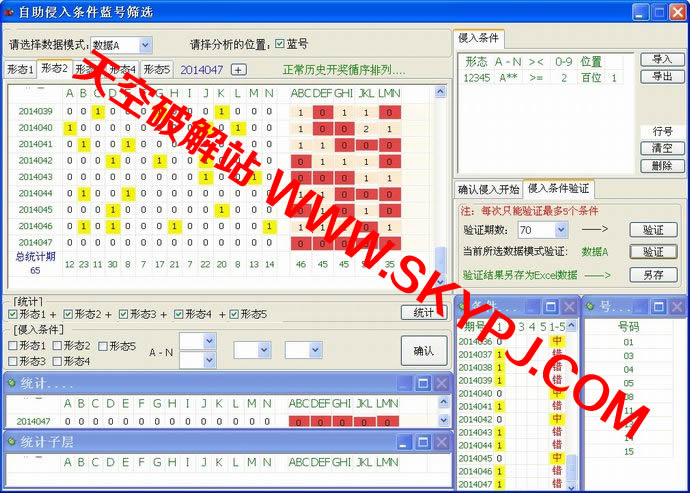Expand the 验证期数 dropdown showing 70
This screenshot has width=690, height=493.
point(560,229)
